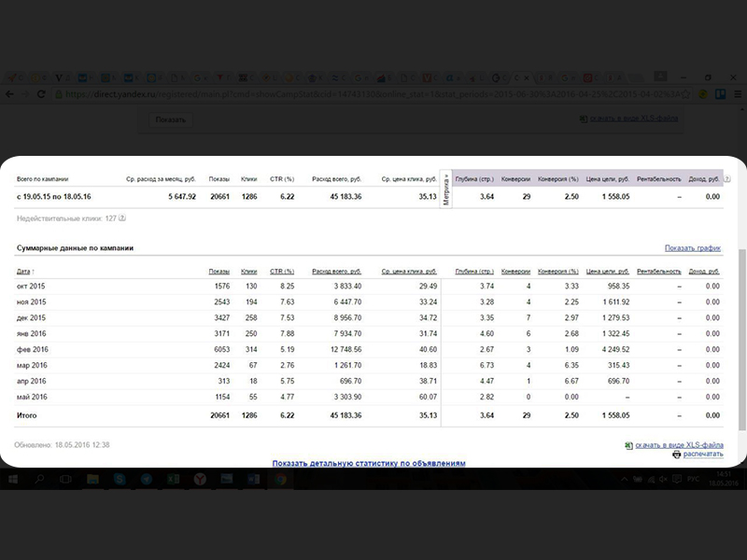Open the tray language indicator РУС

(693, 479)
